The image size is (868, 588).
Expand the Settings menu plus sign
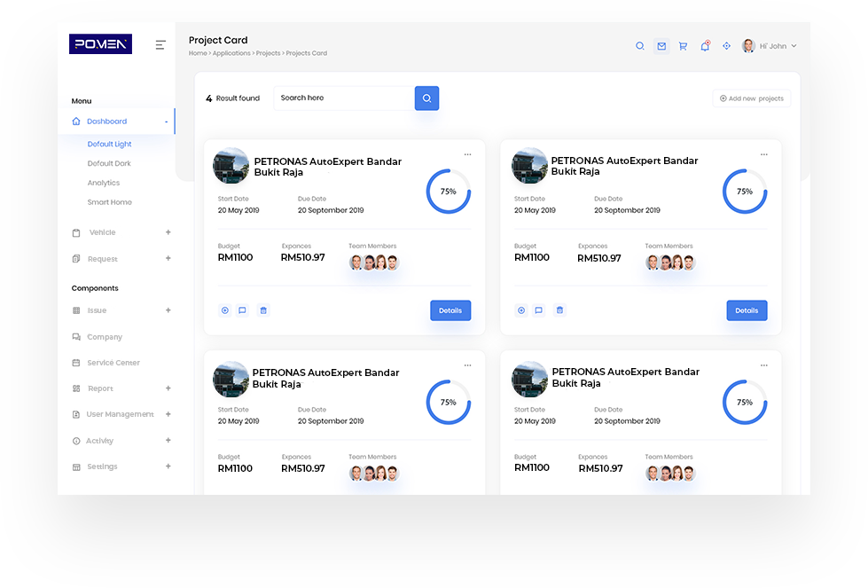click(168, 466)
